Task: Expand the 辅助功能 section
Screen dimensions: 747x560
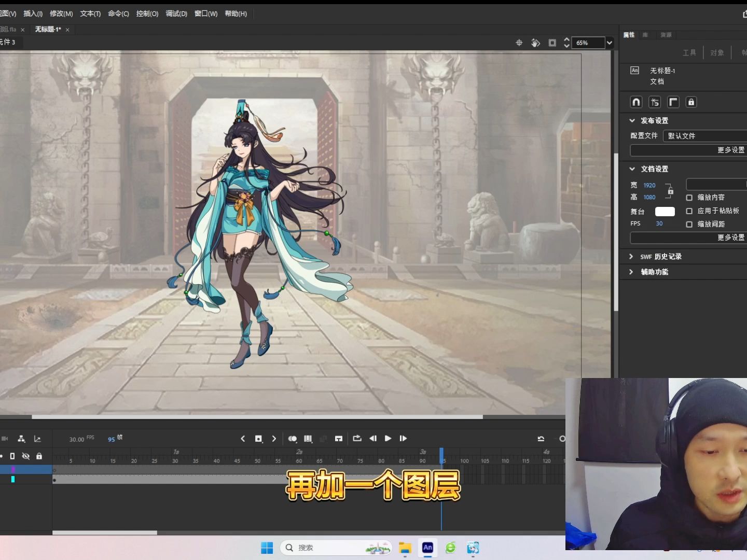Action: [631, 272]
